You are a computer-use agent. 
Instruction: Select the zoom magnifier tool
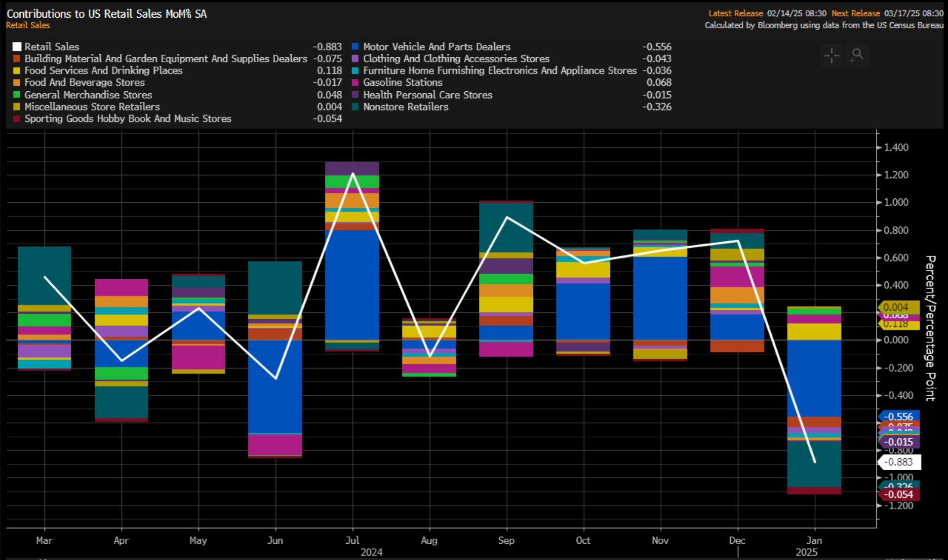857,55
